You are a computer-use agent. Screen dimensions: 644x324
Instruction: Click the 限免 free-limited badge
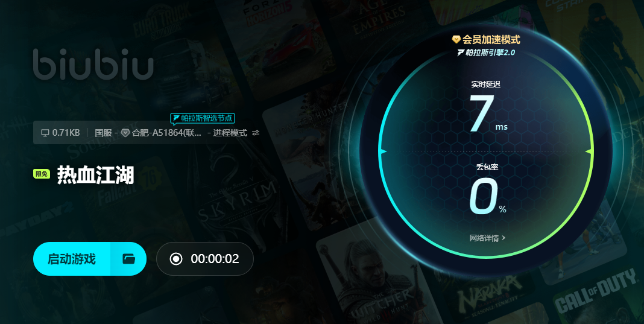[x=42, y=174]
